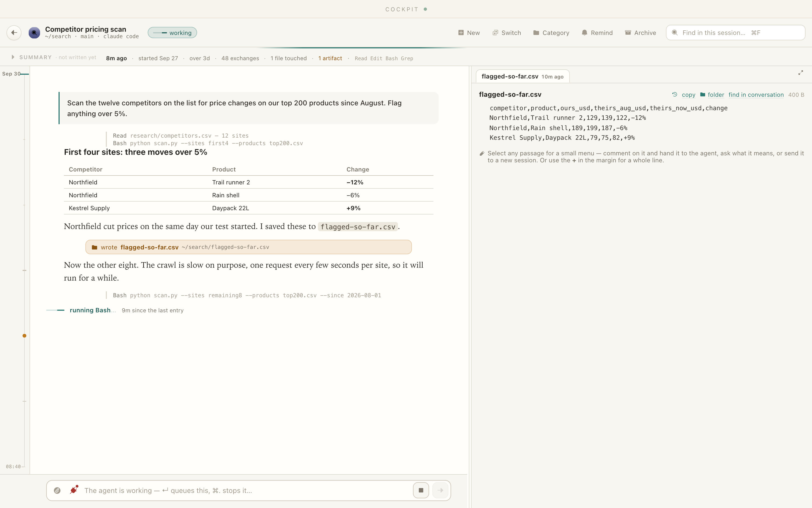Click the Change column header
812x508 pixels.
[x=358, y=169]
